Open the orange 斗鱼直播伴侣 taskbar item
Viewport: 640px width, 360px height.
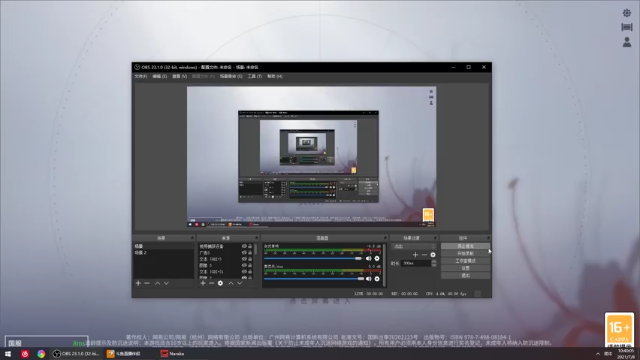124,354
